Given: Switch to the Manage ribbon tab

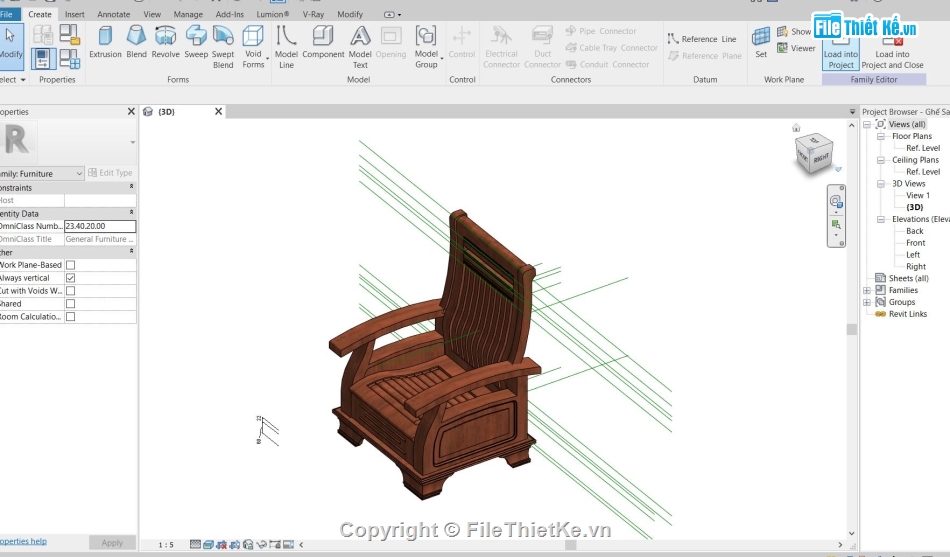Looking at the screenshot, I should [x=188, y=14].
